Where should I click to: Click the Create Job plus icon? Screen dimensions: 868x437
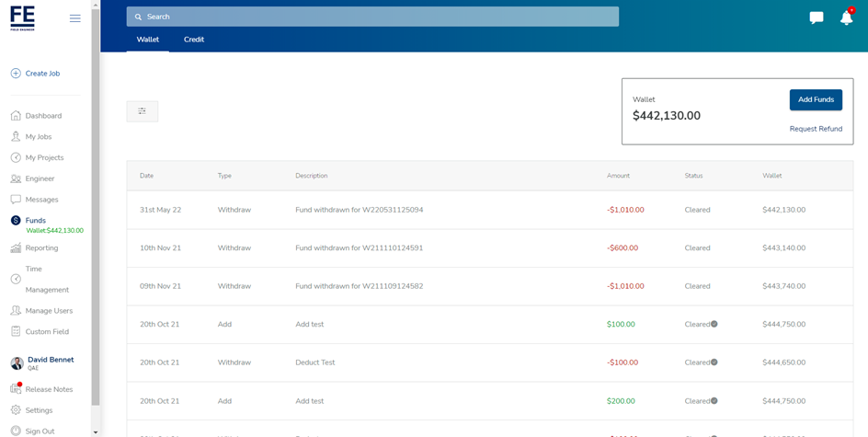pos(16,73)
